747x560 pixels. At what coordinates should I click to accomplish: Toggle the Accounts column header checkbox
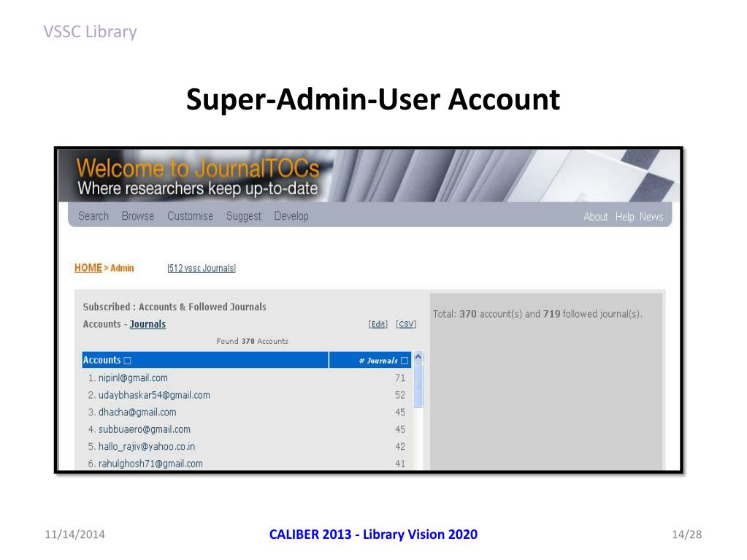(127, 361)
